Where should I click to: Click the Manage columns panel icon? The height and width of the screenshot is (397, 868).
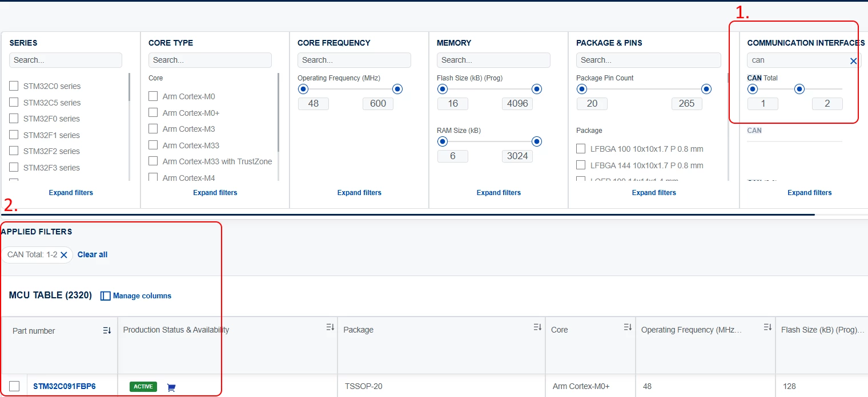click(x=105, y=296)
